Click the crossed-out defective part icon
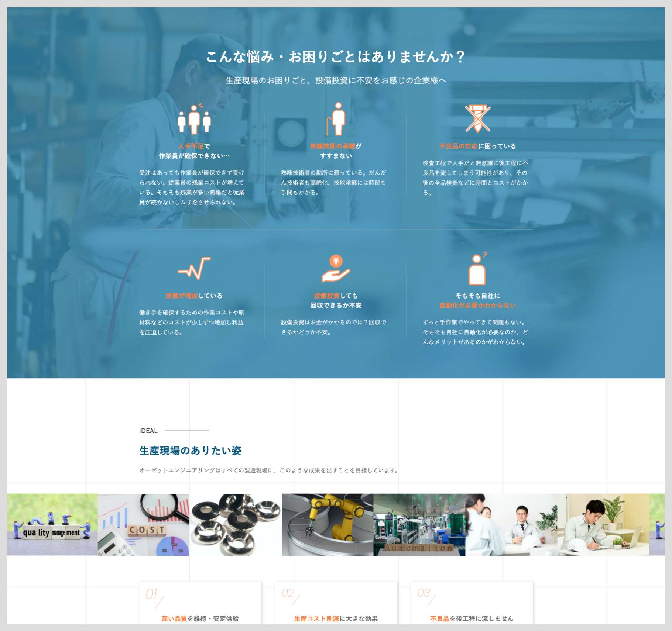The width and height of the screenshot is (672, 631). [x=477, y=118]
